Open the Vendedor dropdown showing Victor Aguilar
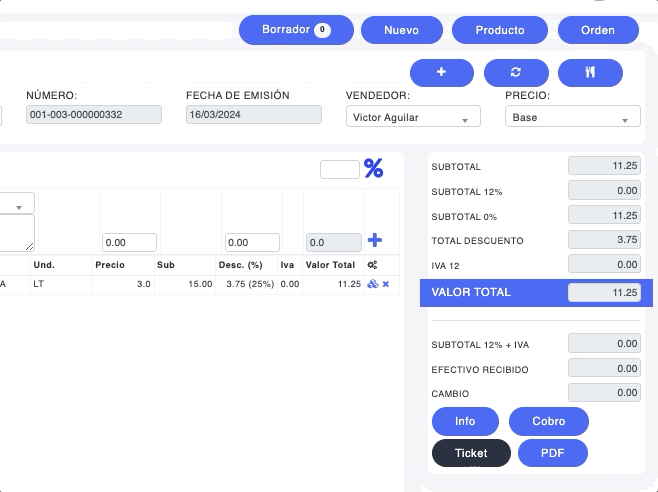 click(413, 117)
